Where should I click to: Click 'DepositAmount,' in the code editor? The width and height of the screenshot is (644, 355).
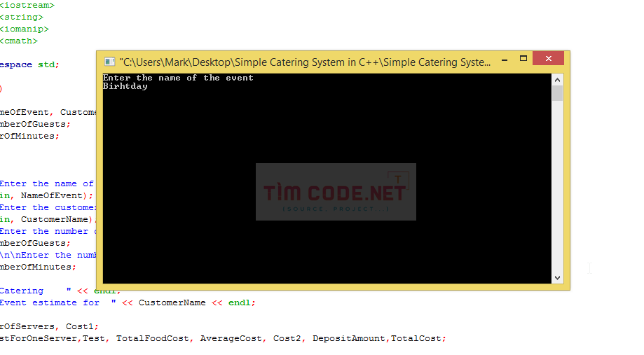(350, 339)
